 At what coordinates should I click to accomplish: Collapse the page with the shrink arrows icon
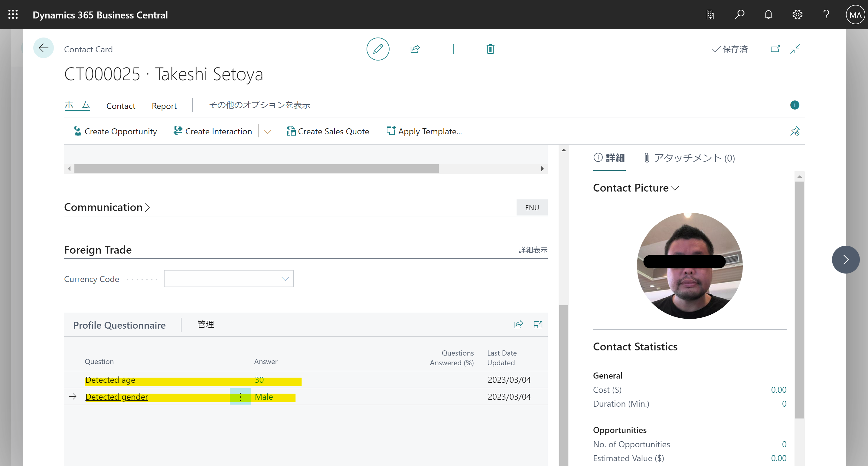(x=795, y=49)
